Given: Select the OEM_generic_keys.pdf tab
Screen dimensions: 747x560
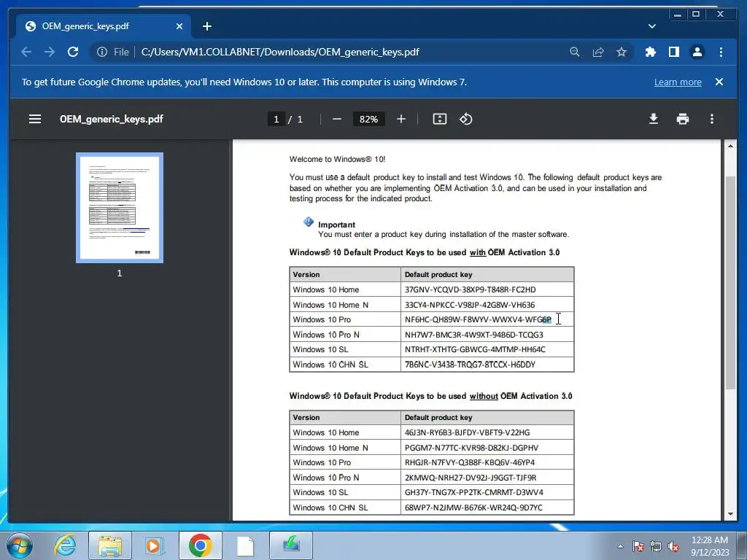Looking at the screenshot, I should [x=104, y=26].
